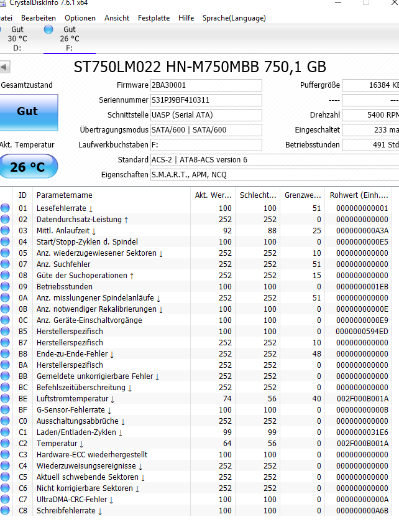Click status orb for Anz. wiederzugewiesener Sektoren

pyautogui.click(x=5, y=253)
